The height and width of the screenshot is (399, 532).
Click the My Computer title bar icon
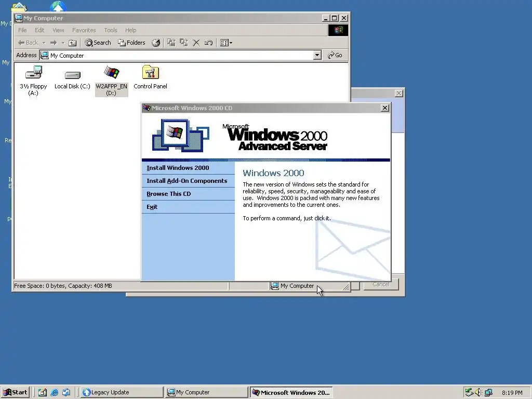click(19, 18)
